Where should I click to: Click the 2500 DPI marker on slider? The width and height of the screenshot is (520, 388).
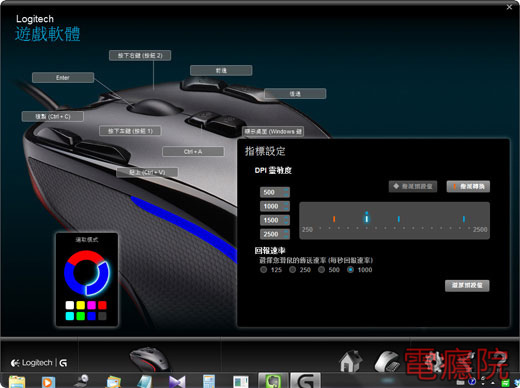(464, 219)
